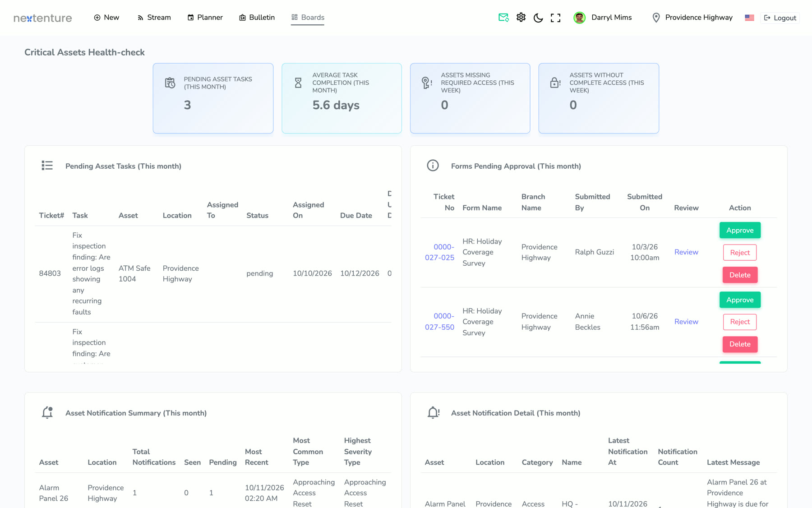The height and width of the screenshot is (508, 812).
Task: Open ticket link 0000-027-025
Action: click(440, 252)
